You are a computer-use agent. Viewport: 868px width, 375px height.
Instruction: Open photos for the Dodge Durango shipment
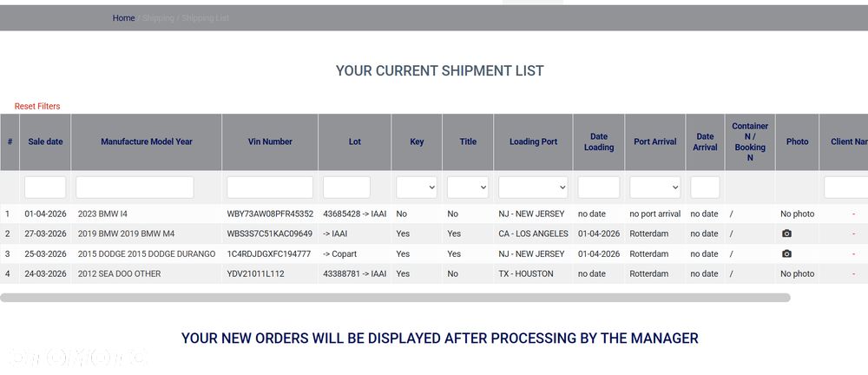tap(786, 253)
